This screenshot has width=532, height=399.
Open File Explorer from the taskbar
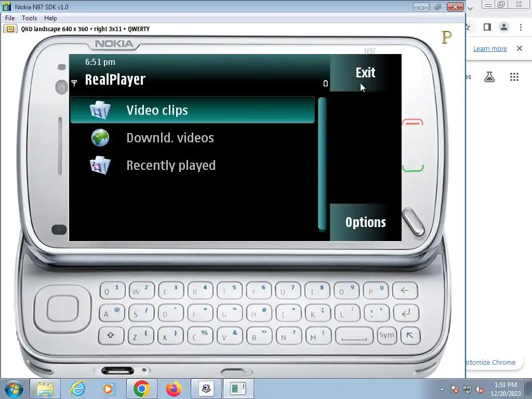(45, 389)
